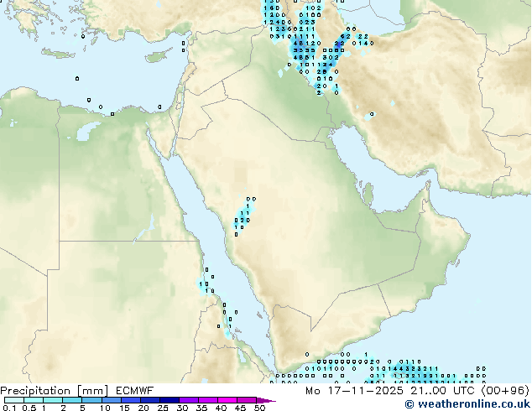Screen dimensions: 532x411
Task: Click the 25–30 mm dark blue swatch
Action: [x=170, y=400]
